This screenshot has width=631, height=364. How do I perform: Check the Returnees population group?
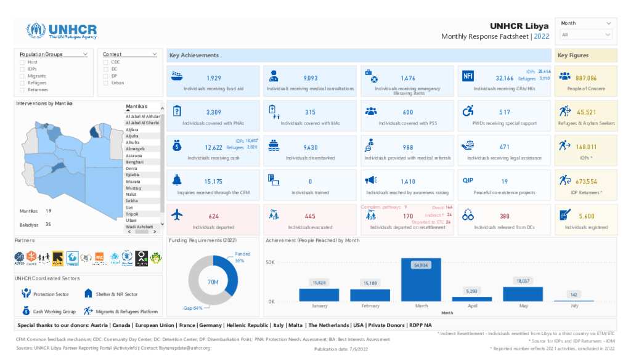22,90
